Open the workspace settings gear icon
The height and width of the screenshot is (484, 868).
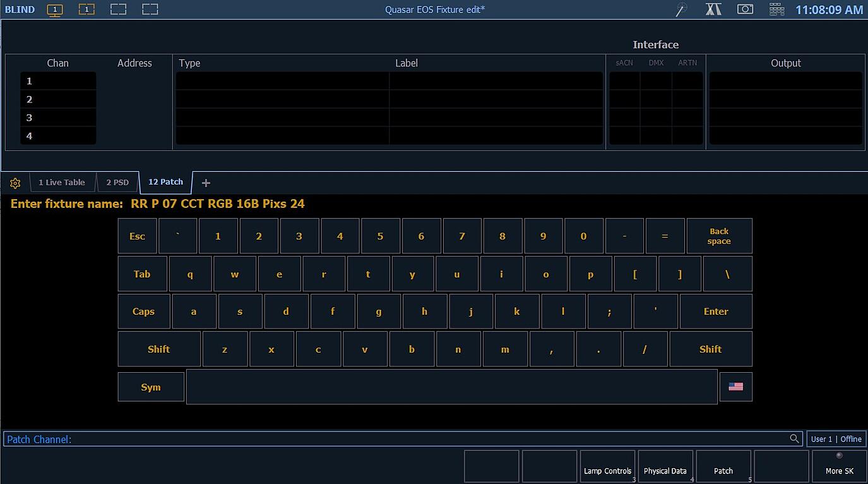coord(15,182)
